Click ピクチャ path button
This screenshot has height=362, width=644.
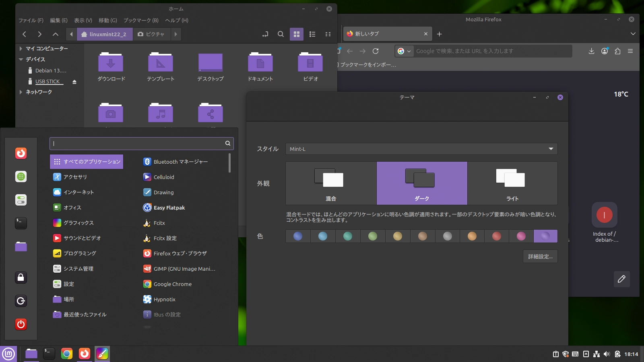[151, 34]
